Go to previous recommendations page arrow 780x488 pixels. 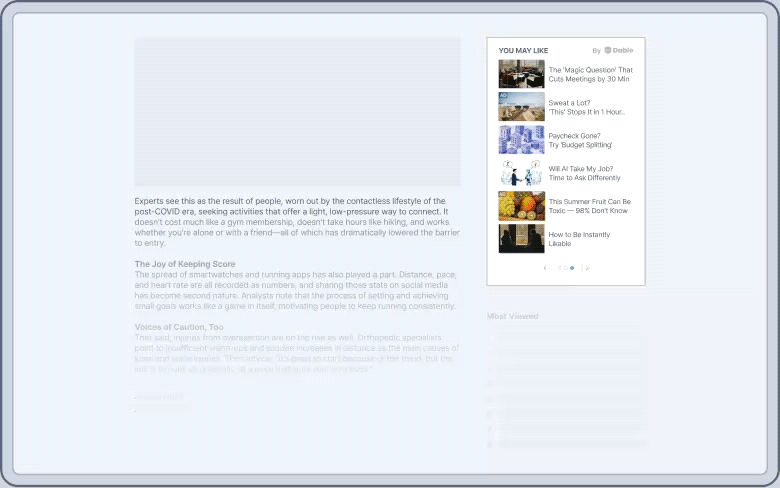[546, 268]
